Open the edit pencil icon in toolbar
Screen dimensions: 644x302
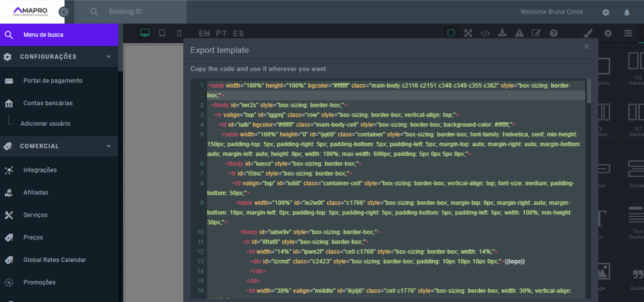[536, 33]
